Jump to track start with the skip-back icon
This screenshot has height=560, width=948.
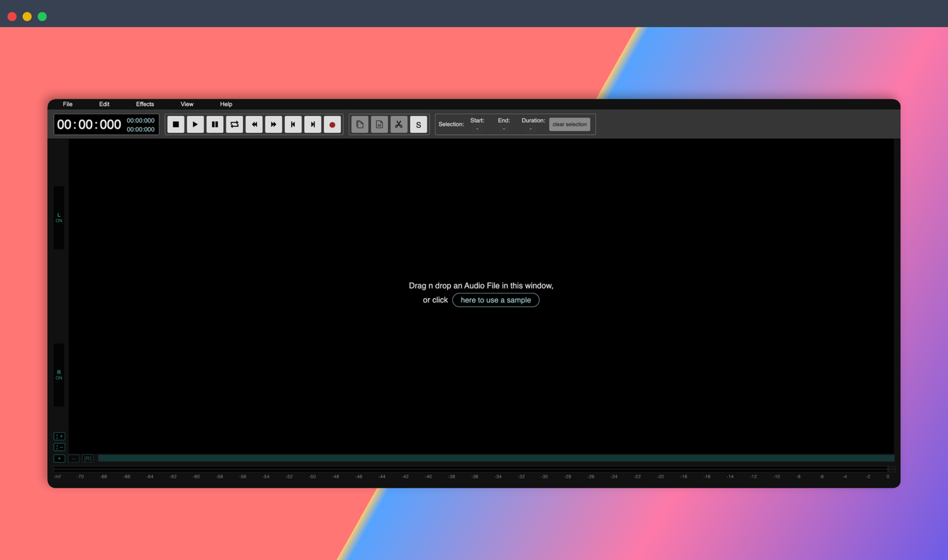coord(292,124)
